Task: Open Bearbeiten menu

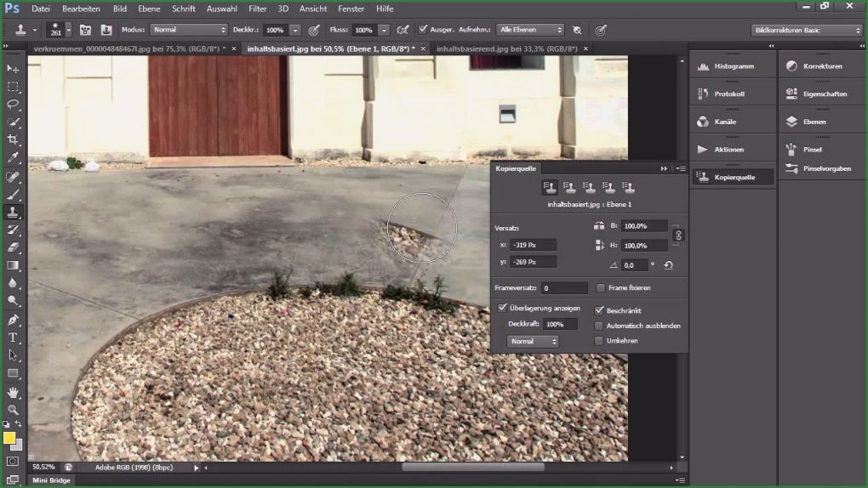Action: (81, 9)
